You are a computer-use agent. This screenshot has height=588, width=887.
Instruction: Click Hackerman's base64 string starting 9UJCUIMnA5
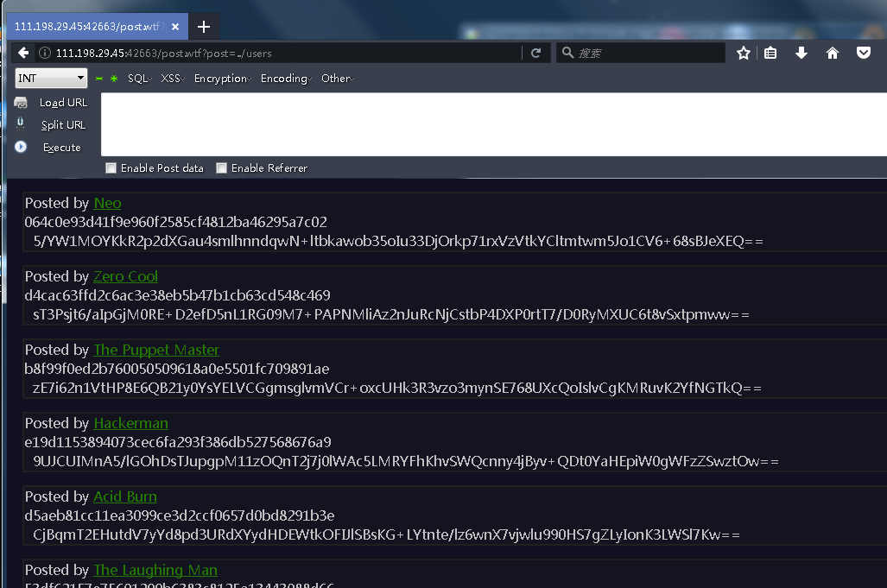[x=406, y=461]
